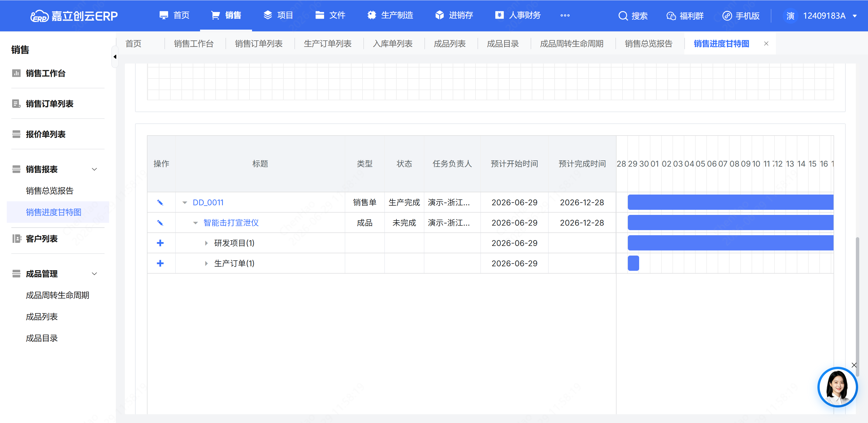Switch to the 销售工作台 tab
Viewport: 868px width, 423px height.
(194, 44)
